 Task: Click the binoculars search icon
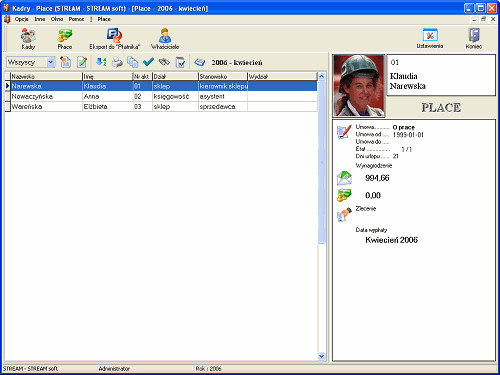point(164,62)
